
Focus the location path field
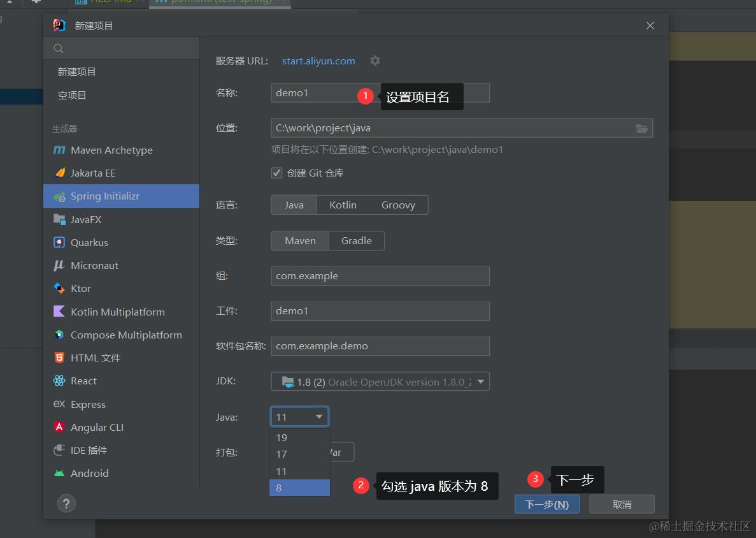tap(462, 128)
